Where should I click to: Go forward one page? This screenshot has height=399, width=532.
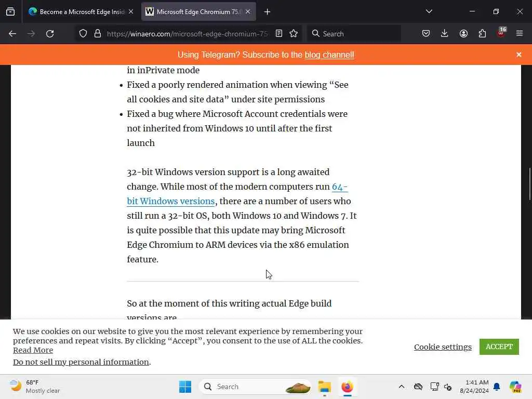[x=31, y=34]
